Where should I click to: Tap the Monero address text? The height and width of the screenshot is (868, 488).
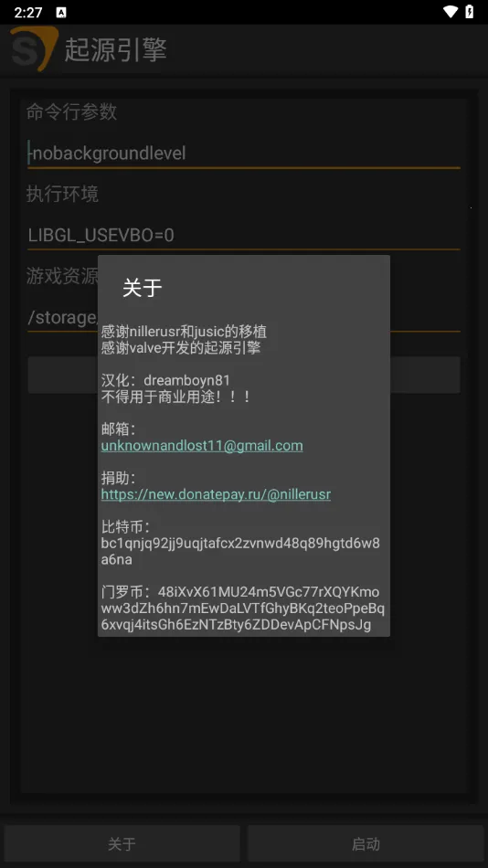242,609
